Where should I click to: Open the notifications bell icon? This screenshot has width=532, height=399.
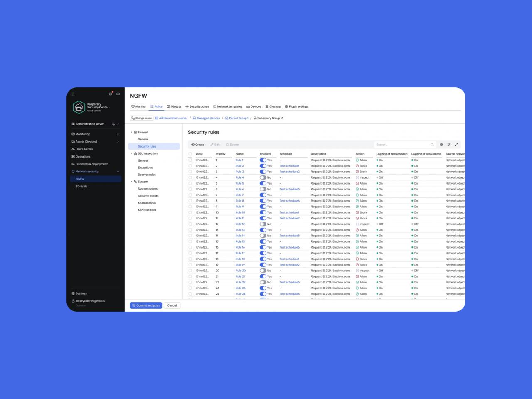pos(111,94)
